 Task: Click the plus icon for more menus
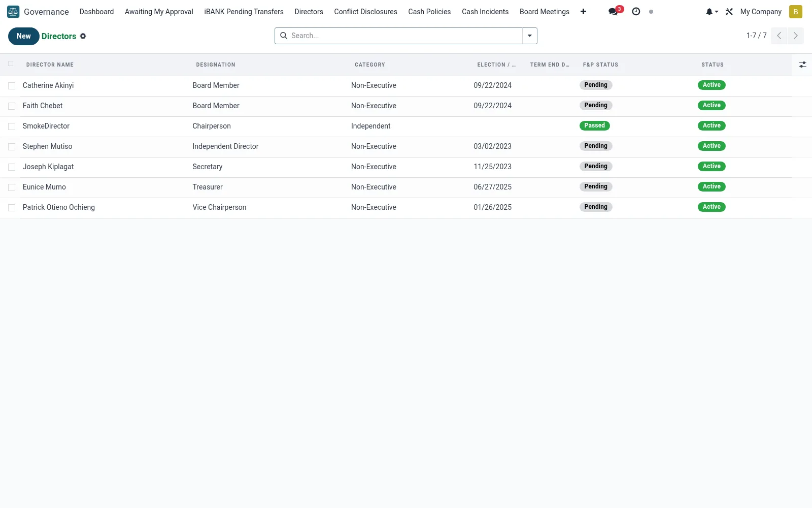(583, 12)
